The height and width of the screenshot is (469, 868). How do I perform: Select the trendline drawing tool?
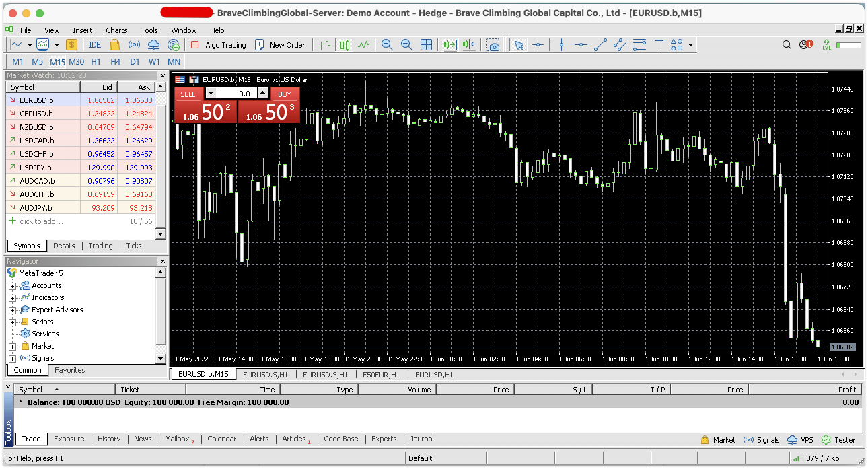click(600, 45)
